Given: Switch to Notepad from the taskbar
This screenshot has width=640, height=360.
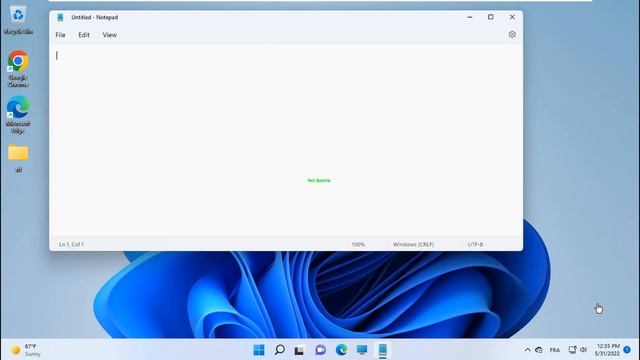Looking at the screenshot, I should click(x=382, y=350).
